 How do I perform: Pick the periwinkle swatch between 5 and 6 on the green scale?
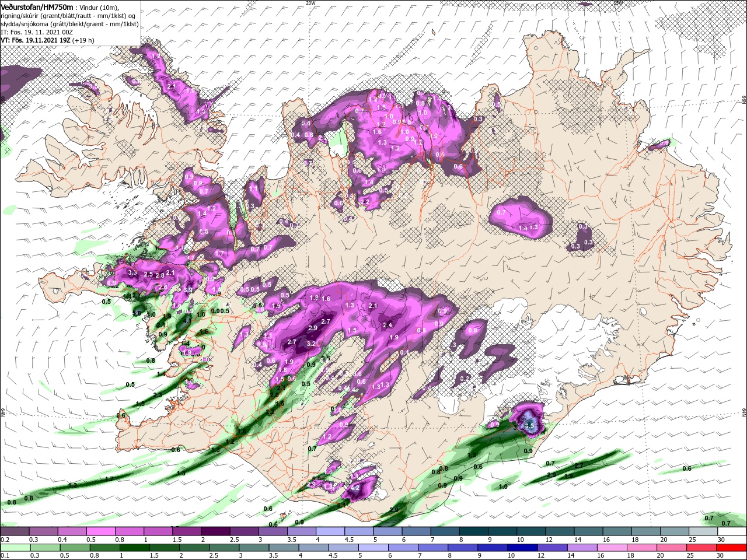click(373, 547)
